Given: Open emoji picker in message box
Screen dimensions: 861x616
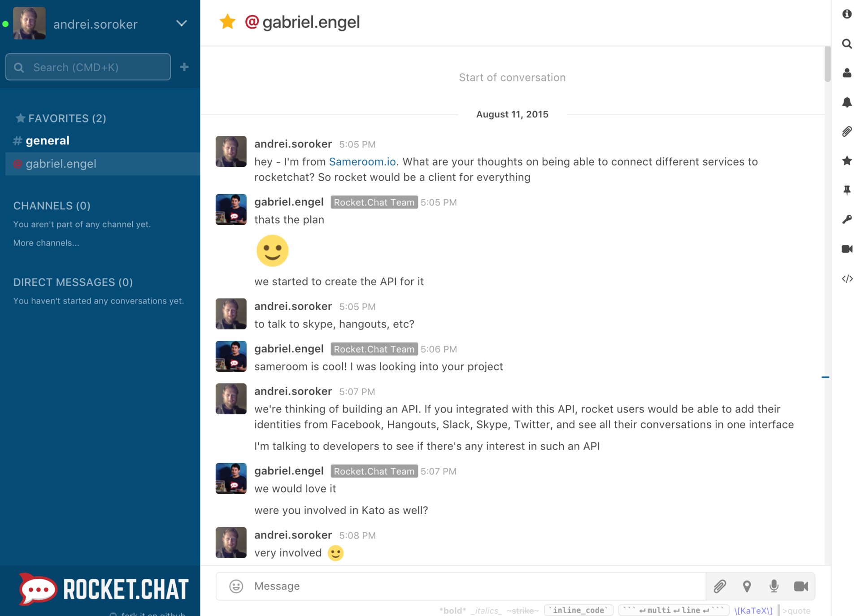Looking at the screenshot, I should pos(236,586).
